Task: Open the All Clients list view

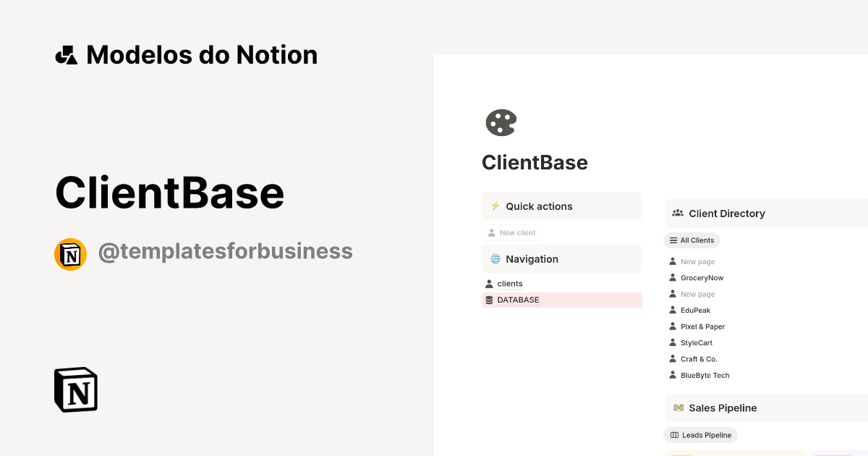Action: point(692,240)
